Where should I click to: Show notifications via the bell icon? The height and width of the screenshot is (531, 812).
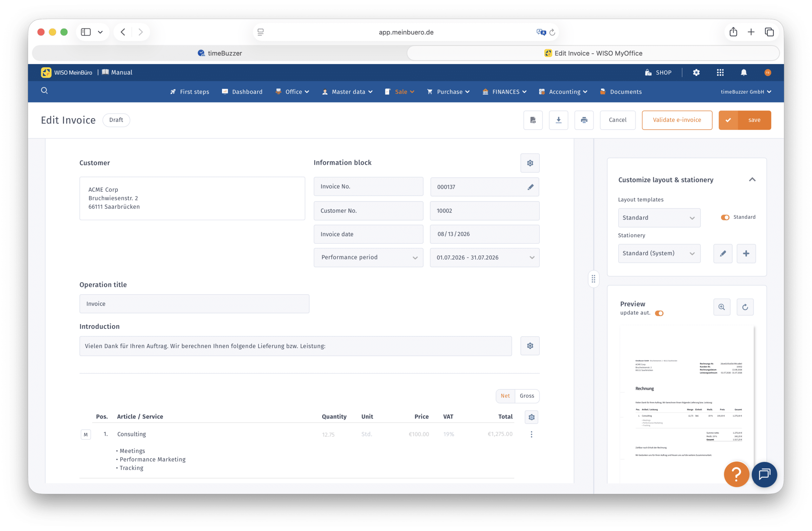tap(744, 72)
